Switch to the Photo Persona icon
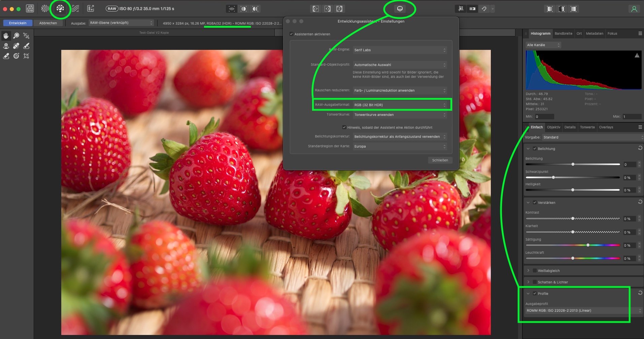The width and height of the screenshot is (644, 339). tap(30, 9)
